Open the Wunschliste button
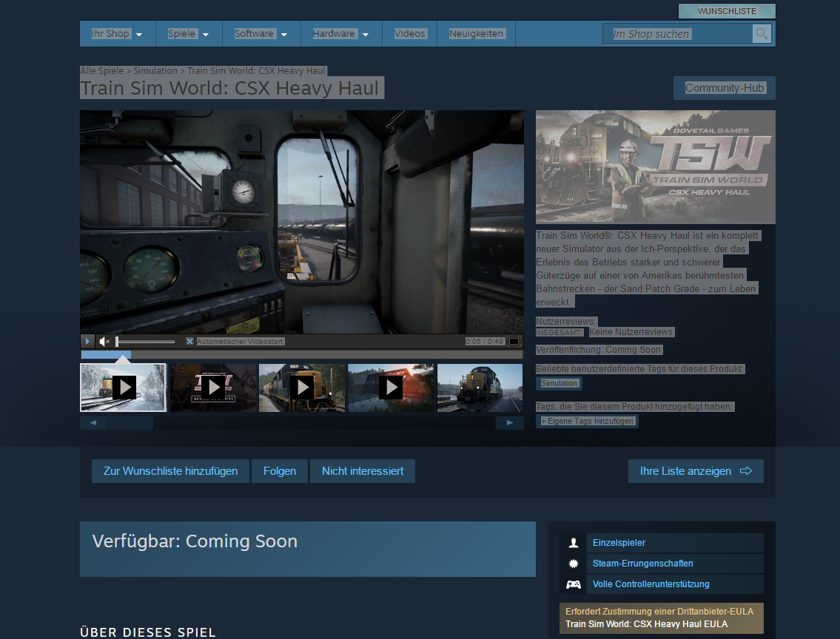The image size is (840, 639). tap(727, 11)
